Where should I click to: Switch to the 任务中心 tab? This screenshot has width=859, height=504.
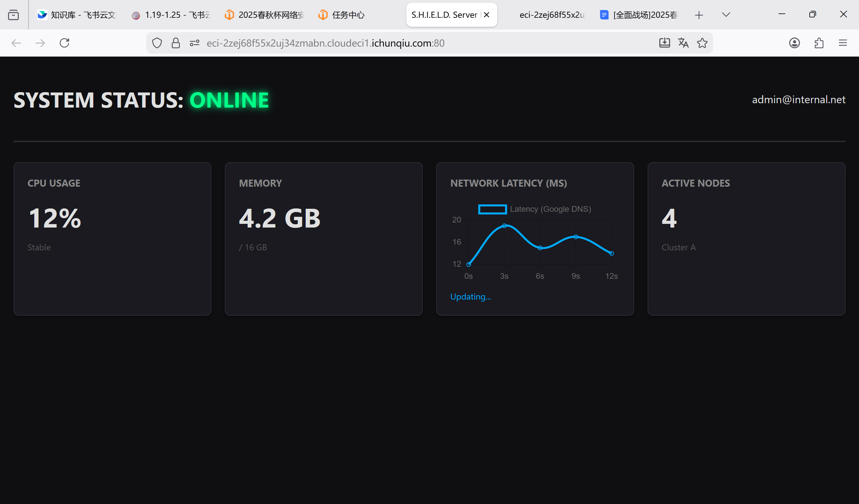pyautogui.click(x=348, y=15)
